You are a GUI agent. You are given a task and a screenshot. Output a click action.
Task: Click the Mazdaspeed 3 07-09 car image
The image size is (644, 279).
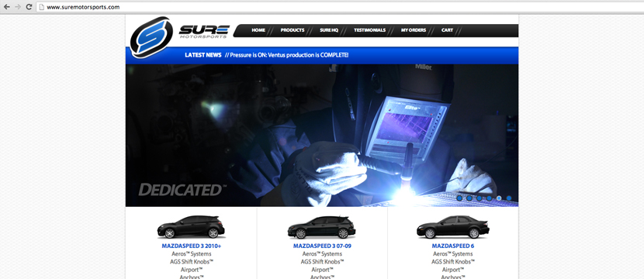(x=321, y=226)
